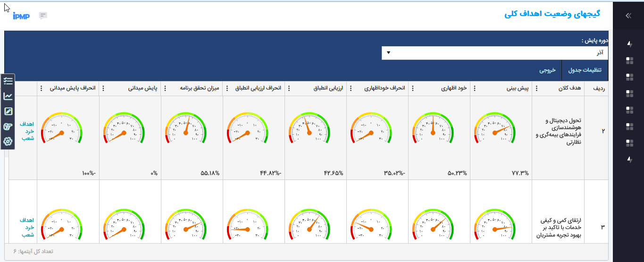Open the checklist icon in floating toolbar
This screenshot has height=262, width=644.
click(x=8, y=81)
